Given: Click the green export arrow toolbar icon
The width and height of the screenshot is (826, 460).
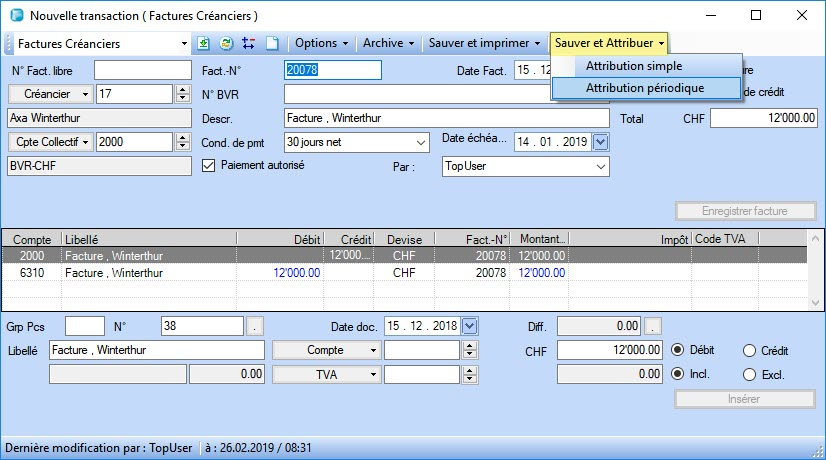Looking at the screenshot, I should click(x=205, y=44).
